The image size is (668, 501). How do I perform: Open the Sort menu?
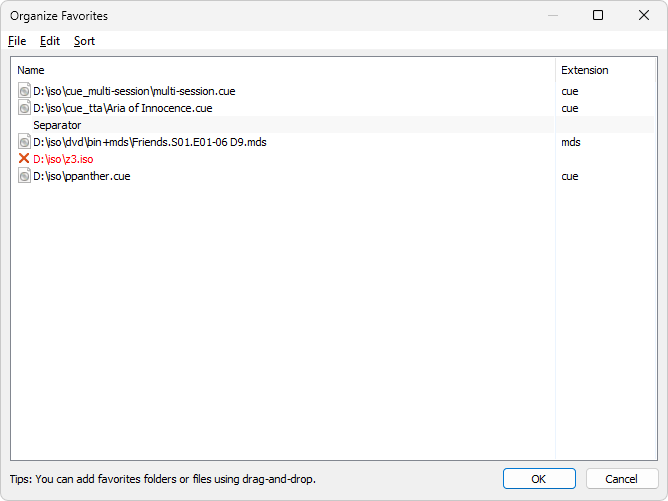tap(85, 41)
